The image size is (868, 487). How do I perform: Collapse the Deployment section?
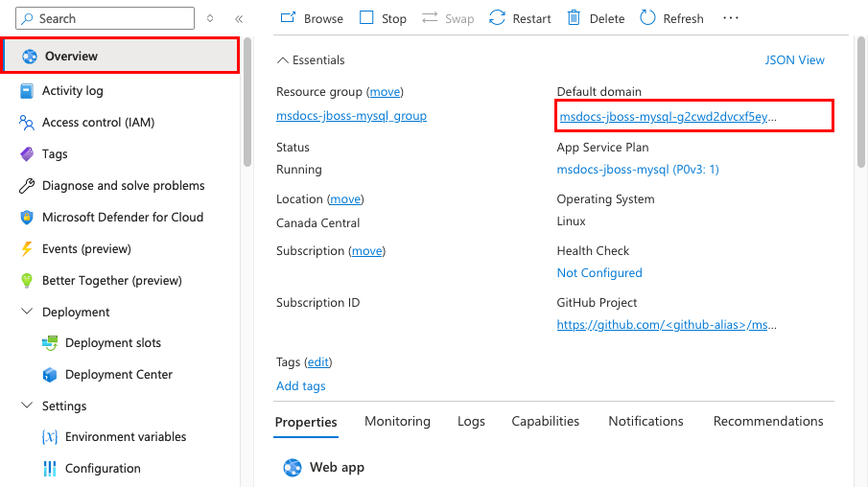[27, 313]
